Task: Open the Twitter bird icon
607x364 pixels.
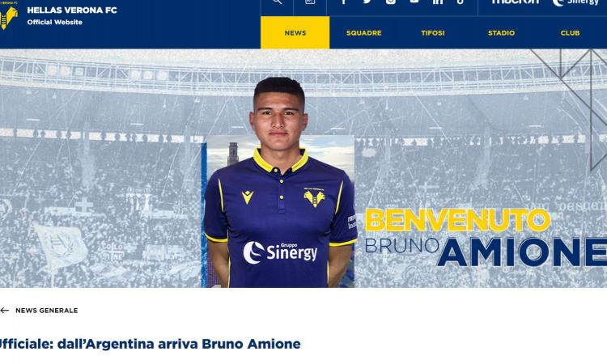Action: [x=367, y=2]
